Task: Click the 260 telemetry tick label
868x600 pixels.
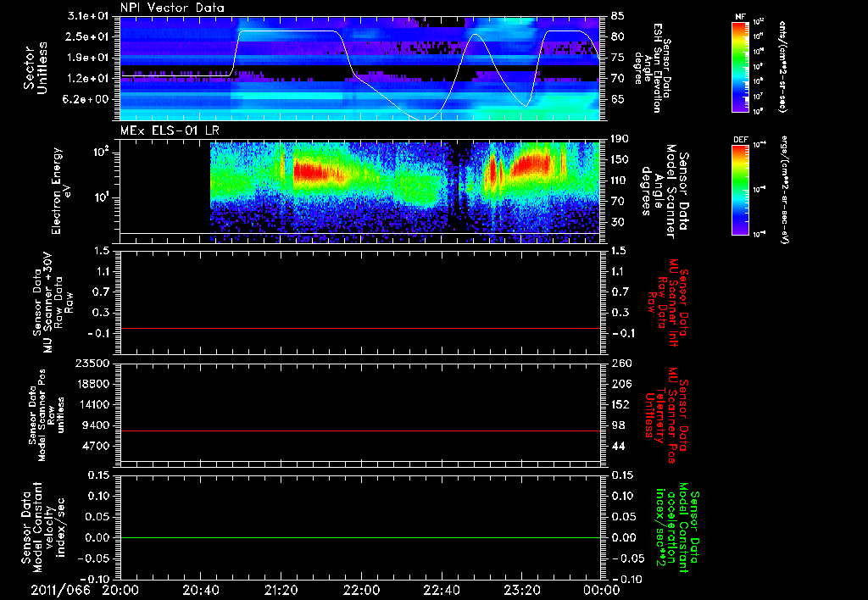Action: [621, 363]
